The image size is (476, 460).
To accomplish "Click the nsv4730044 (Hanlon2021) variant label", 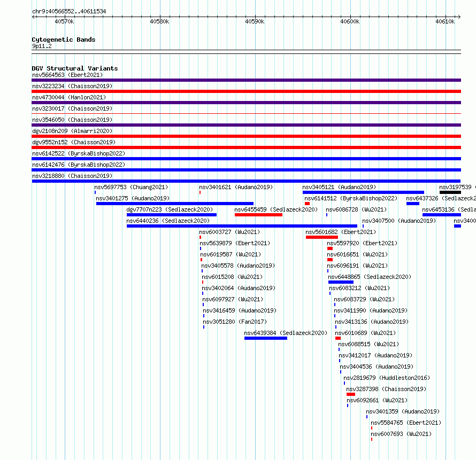I will tap(69, 97).
